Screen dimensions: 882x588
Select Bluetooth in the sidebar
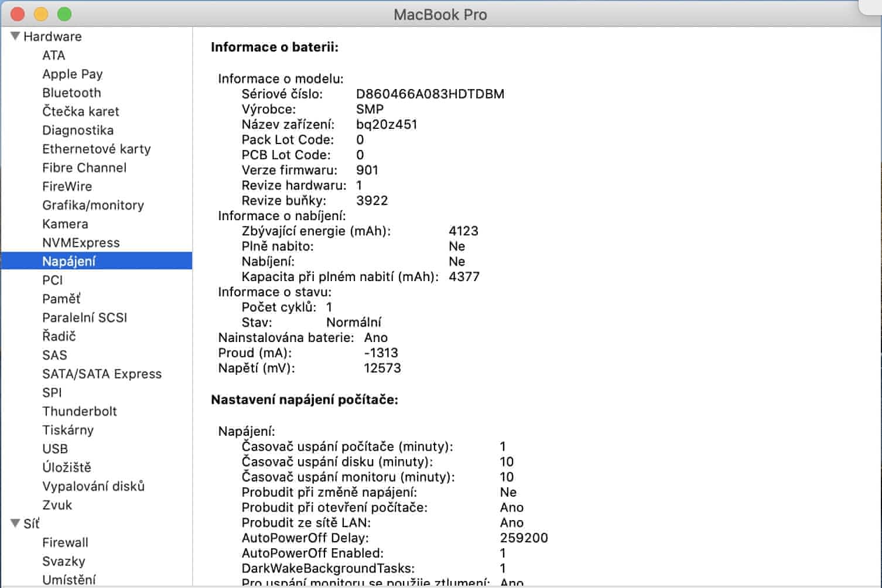point(71,93)
